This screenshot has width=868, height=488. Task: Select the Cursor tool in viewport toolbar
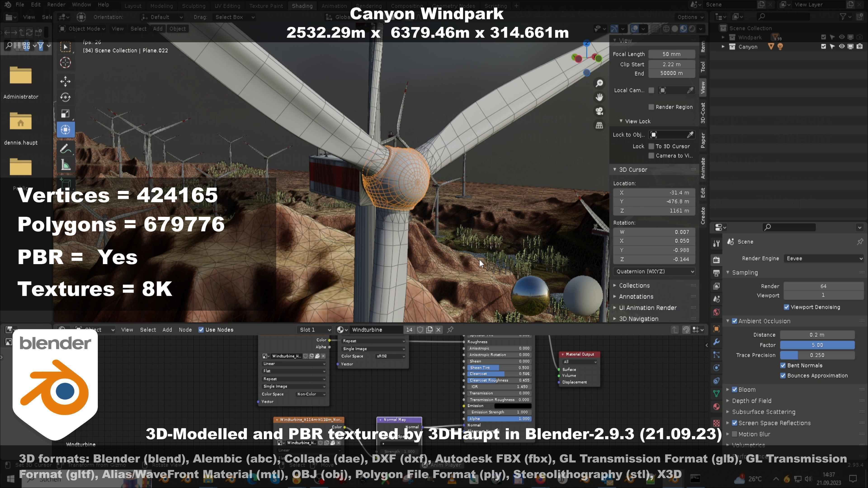pyautogui.click(x=65, y=63)
